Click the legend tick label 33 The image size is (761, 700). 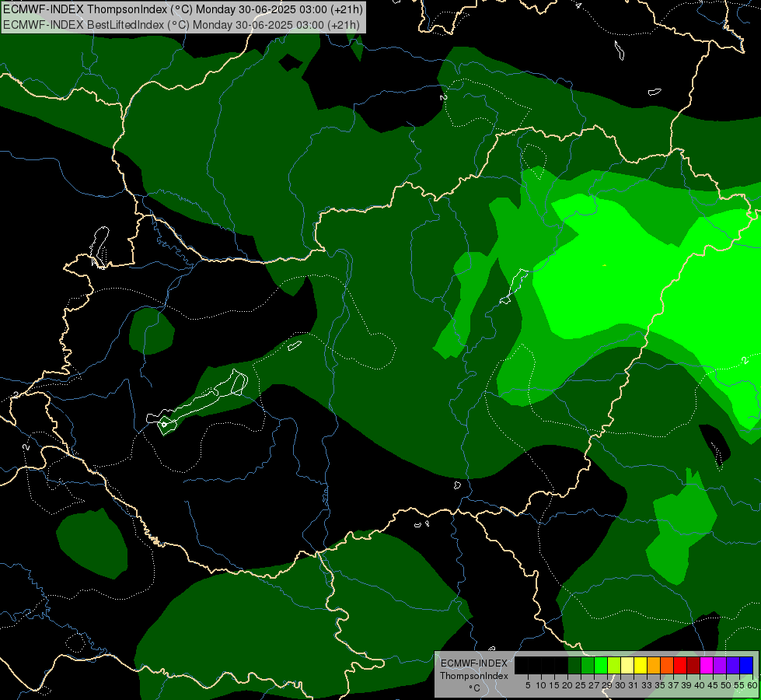(x=647, y=685)
